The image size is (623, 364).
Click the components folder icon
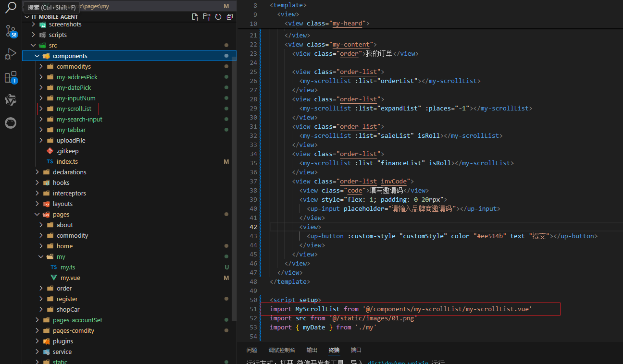(46, 56)
